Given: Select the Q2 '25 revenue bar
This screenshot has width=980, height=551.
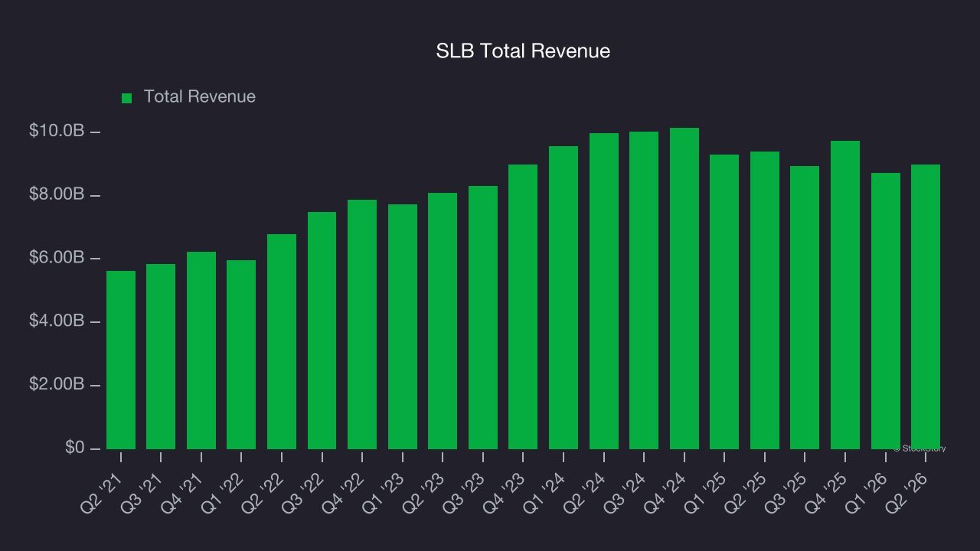Looking at the screenshot, I should [765, 300].
